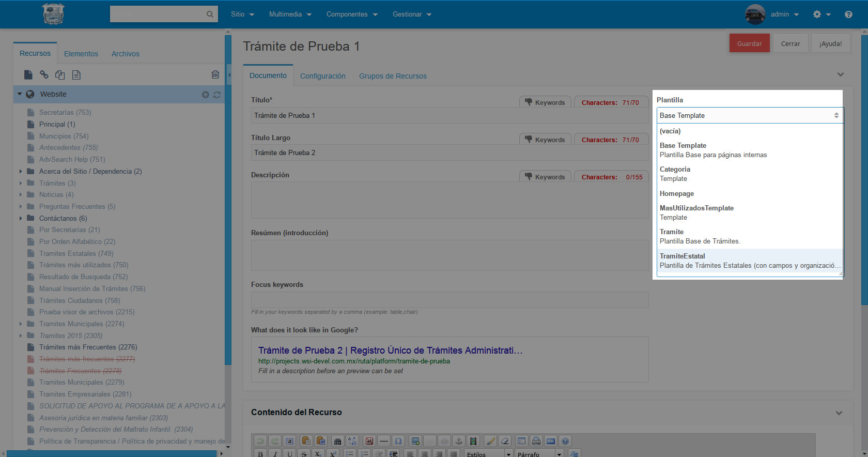Switch to the Archivos tab

tap(126, 54)
